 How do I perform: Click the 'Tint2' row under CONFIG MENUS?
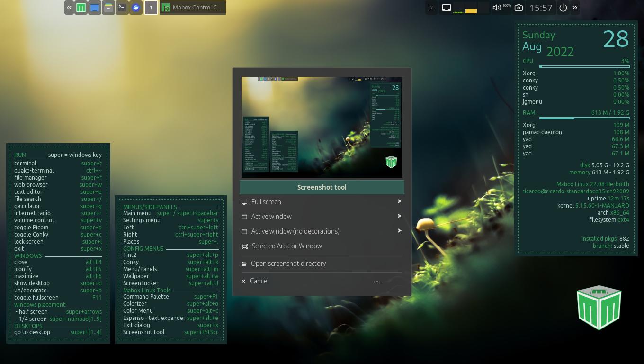pyautogui.click(x=170, y=255)
